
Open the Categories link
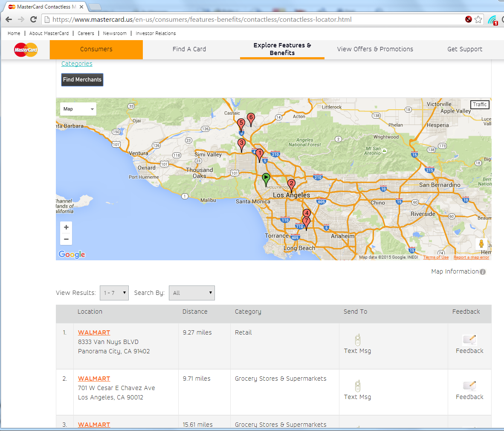tap(77, 64)
